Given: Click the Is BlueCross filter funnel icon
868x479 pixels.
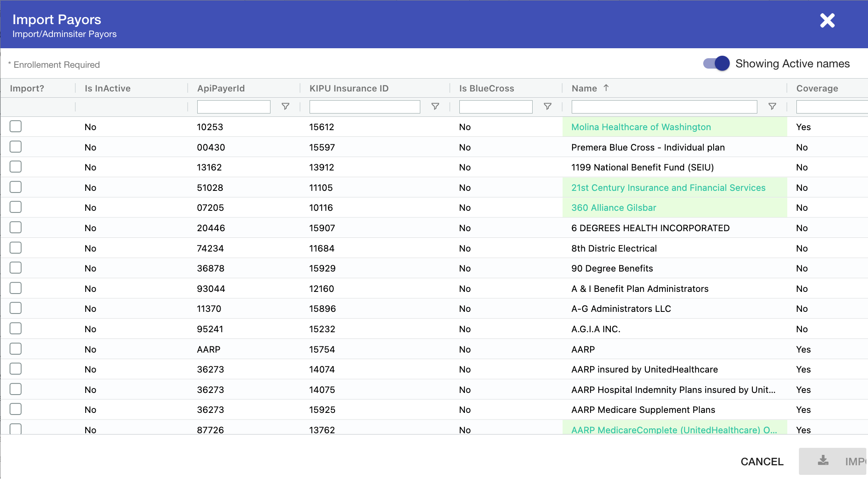Looking at the screenshot, I should (548, 106).
